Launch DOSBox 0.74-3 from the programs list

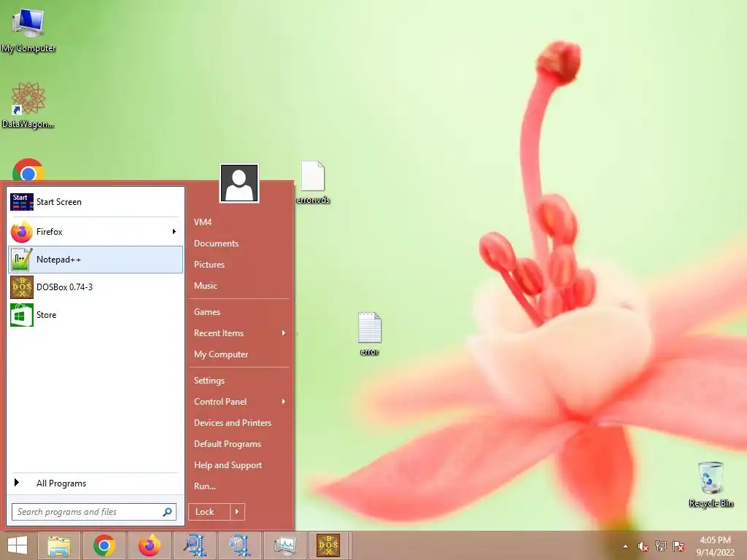click(x=96, y=287)
